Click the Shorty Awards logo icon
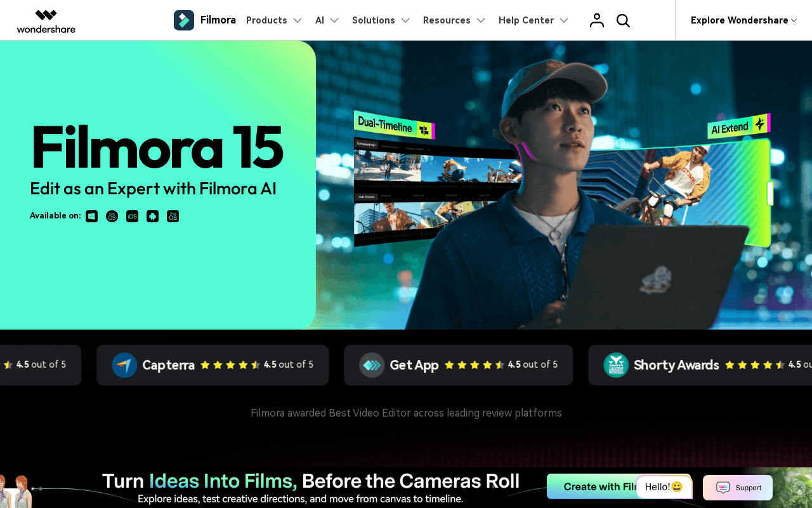Viewport: 812px width, 508px height. coord(616,365)
